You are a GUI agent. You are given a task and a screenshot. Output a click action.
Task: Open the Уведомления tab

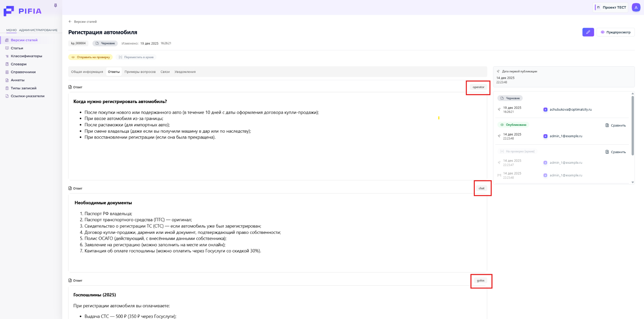point(185,72)
